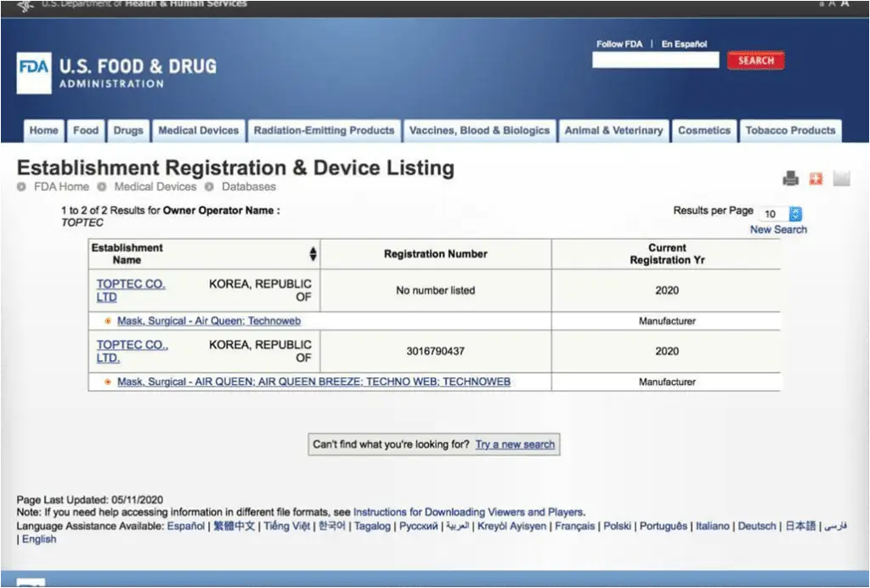The height and width of the screenshot is (588, 870).
Task: Open the Food tab
Action: click(x=86, y=131)
